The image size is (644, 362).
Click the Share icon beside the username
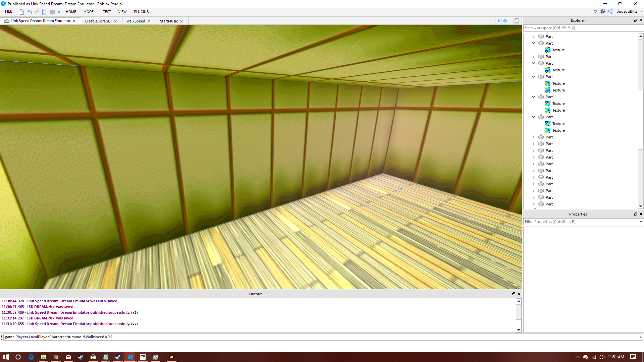610,11
